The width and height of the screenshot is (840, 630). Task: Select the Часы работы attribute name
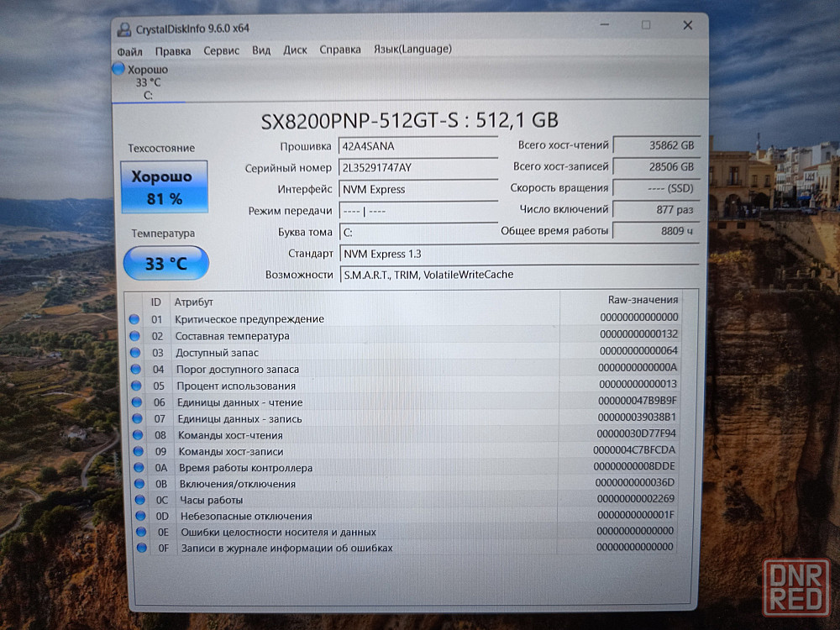point(212,500)
